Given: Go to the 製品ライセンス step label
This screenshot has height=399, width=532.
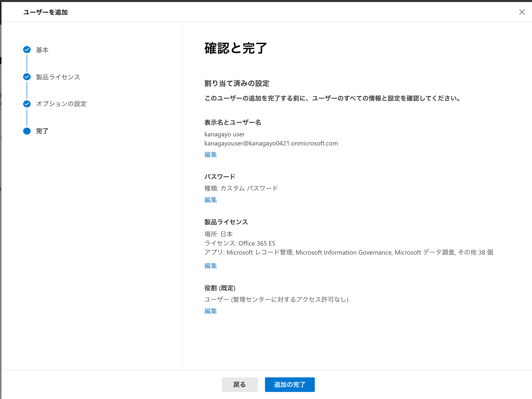Looking at the screenshot, I should pos(58,77).
